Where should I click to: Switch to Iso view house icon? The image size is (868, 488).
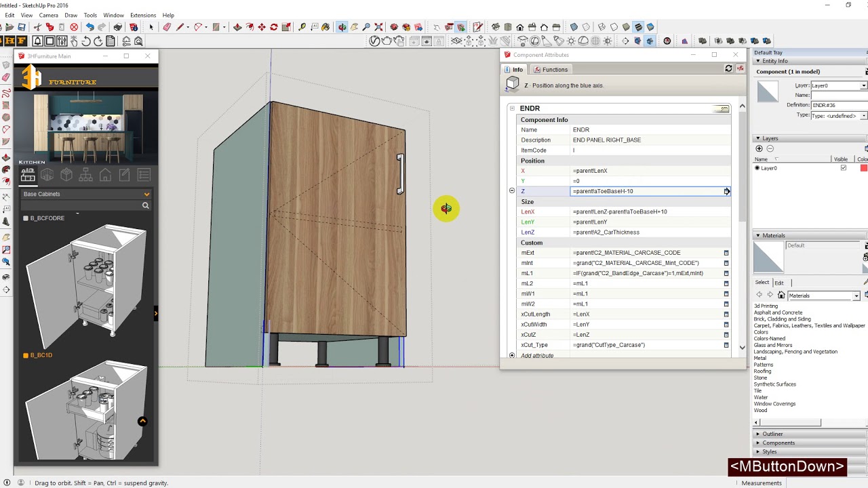click(x=496, y=27)
